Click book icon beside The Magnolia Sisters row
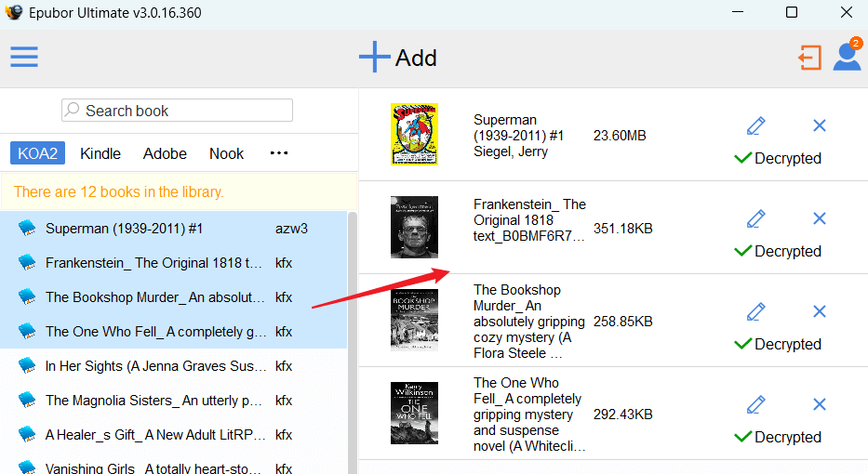This screenshot has width=868, height=474. pos(27,400)
